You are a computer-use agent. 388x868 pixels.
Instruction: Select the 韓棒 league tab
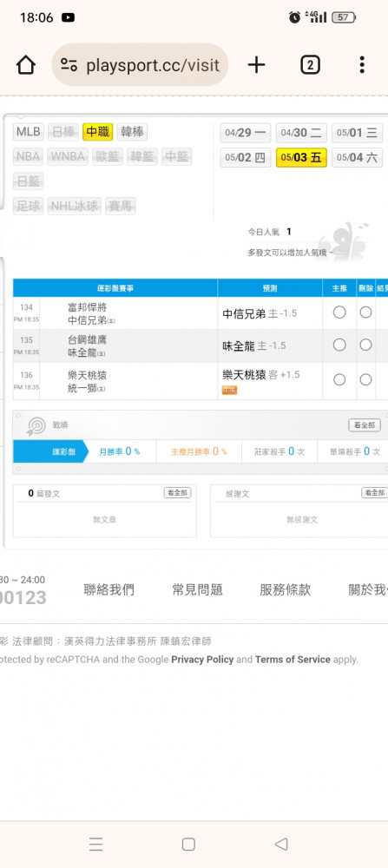pyautogui.click(x=132, y=132)
